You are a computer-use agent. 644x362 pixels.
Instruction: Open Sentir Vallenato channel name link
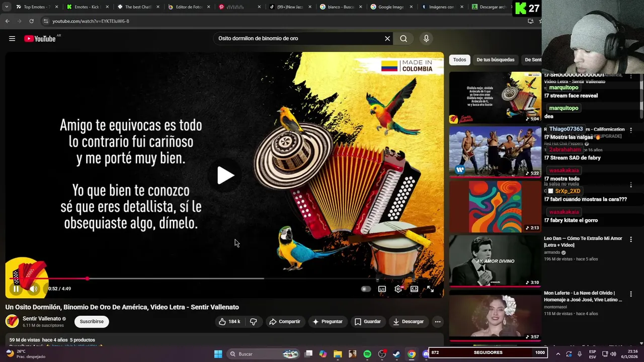(x=42, y=318)
